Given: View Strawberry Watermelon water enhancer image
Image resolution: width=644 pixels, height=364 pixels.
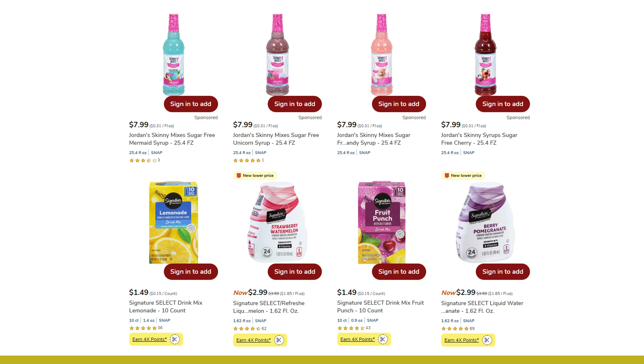Looking at the screenshot, I should 278,222.
